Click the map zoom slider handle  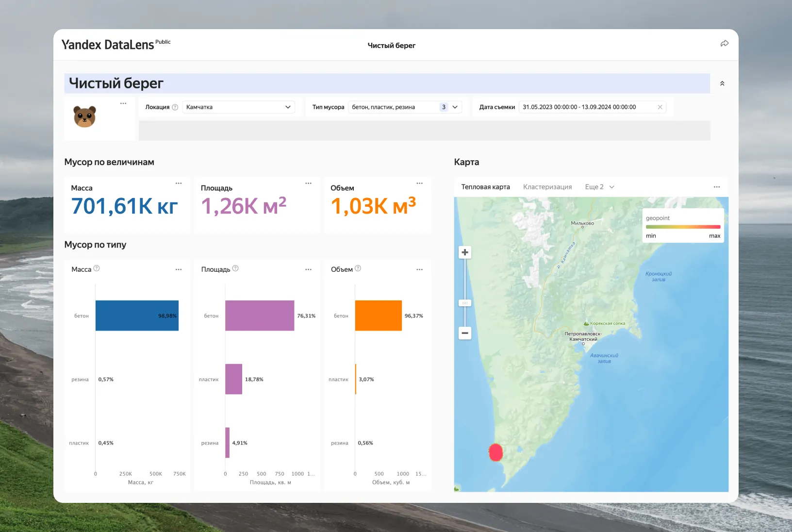point(465,303)
